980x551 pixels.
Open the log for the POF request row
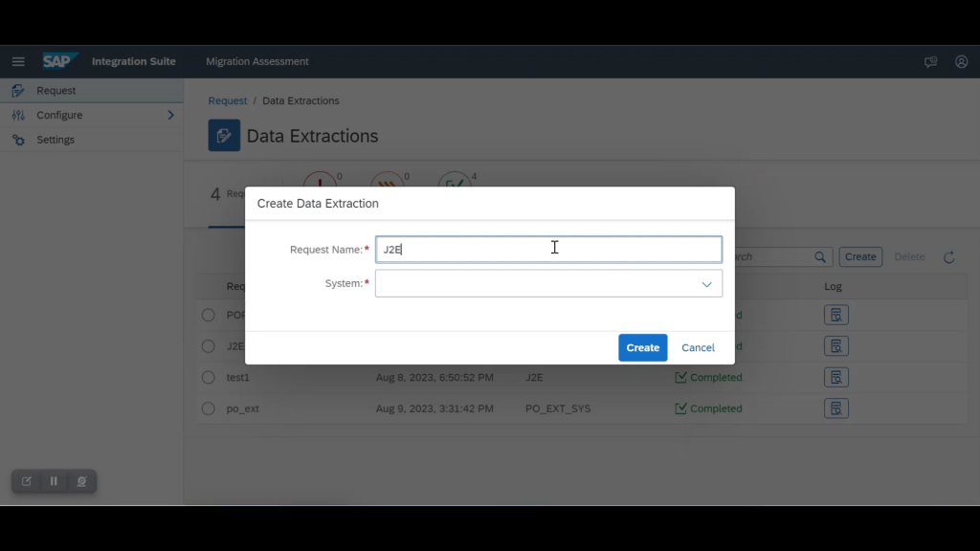pos(836,315)
